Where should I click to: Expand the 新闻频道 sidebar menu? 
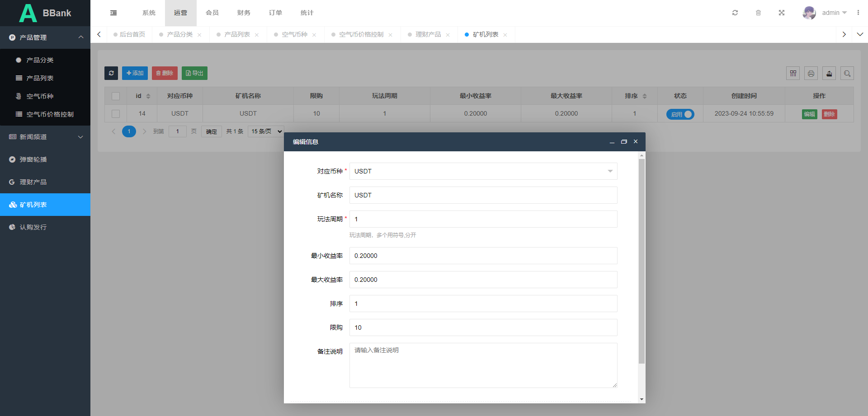(45, 137)
